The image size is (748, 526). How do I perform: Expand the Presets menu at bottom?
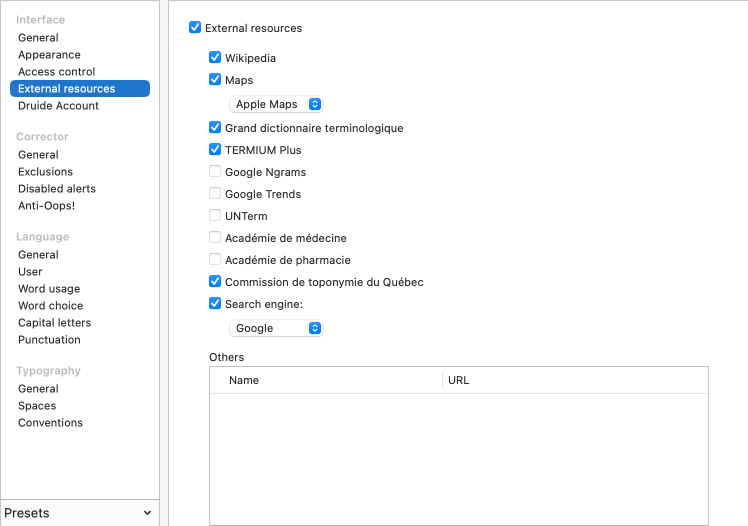[x=79, y=513]
